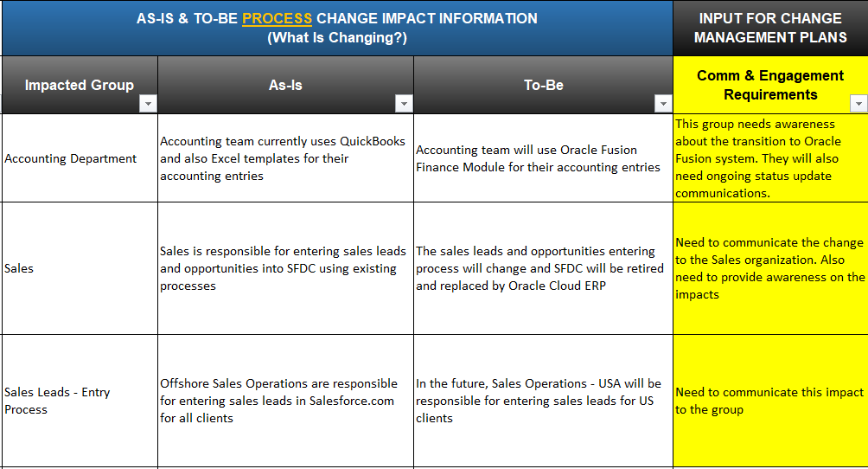The width and height of the screenshot is (868, 469).
Task: Select the Impacted Group header cell
Action: (80, 85)
